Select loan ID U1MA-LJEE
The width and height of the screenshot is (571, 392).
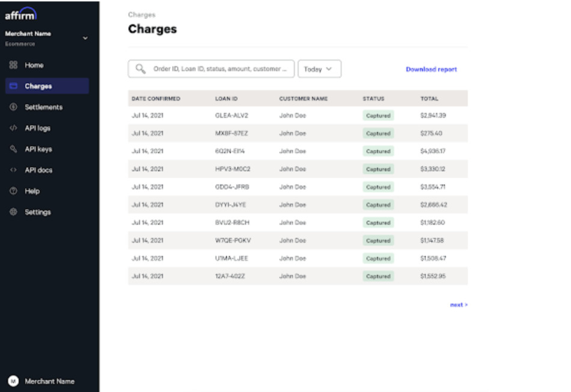(x=231, y=258)
